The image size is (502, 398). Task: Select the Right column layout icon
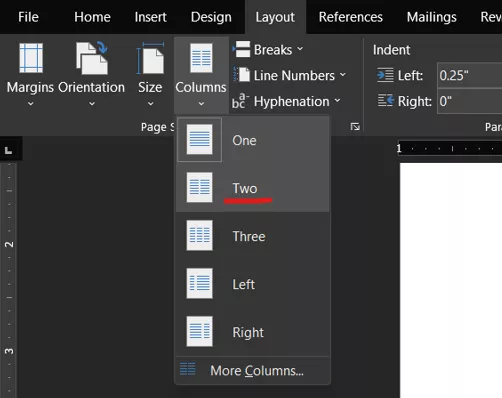(199, 331)
